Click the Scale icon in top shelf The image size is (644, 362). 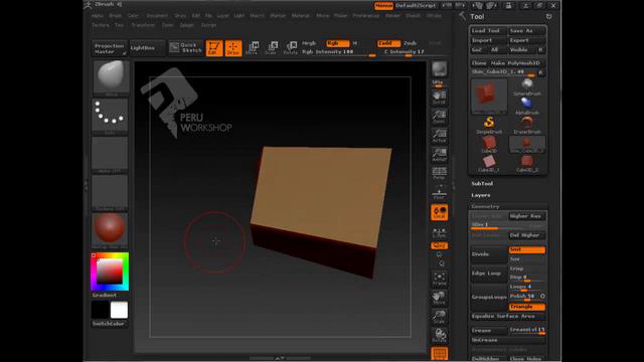[x=272, y=48]
